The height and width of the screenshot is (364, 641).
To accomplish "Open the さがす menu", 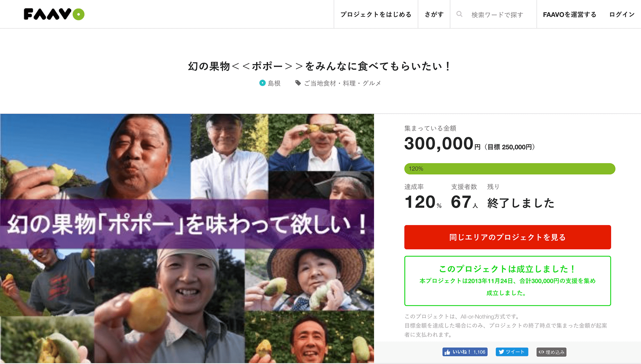I will coord(434,14).
